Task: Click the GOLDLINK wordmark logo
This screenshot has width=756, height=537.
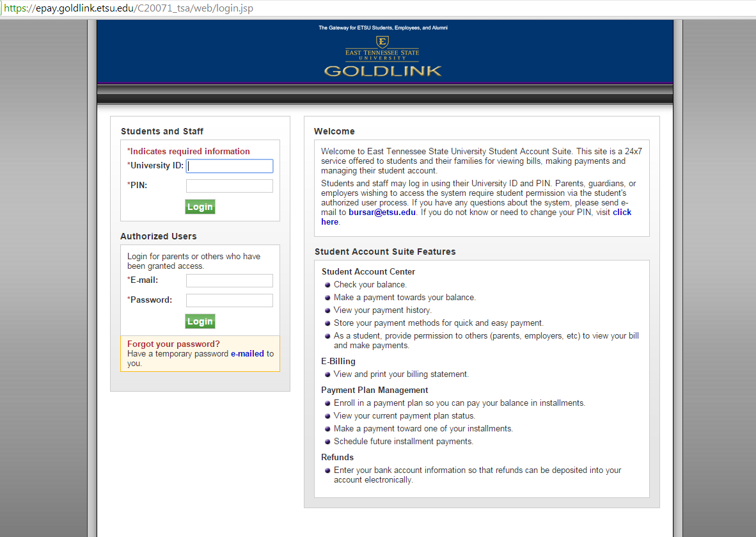Action: click(x=382, y=70)
